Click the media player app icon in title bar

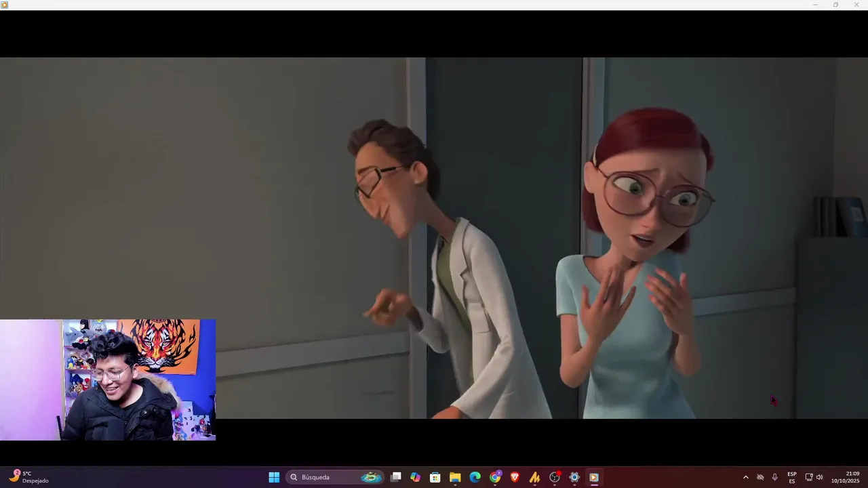[5, 5]
